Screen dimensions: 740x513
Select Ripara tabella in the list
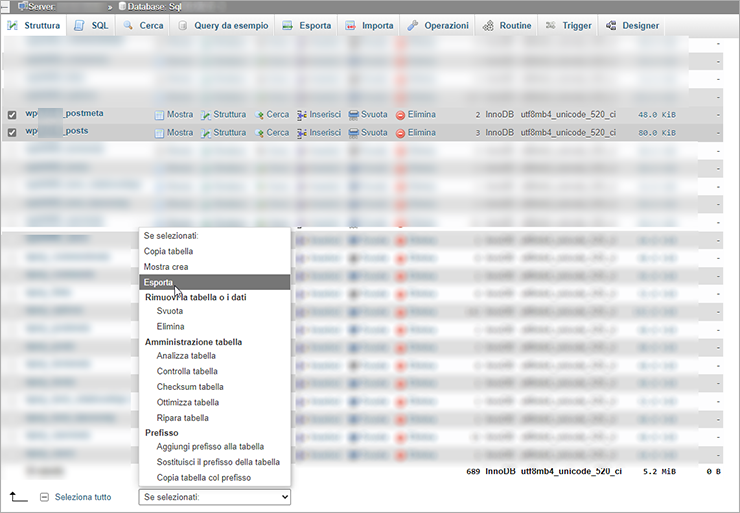(183, 418)
